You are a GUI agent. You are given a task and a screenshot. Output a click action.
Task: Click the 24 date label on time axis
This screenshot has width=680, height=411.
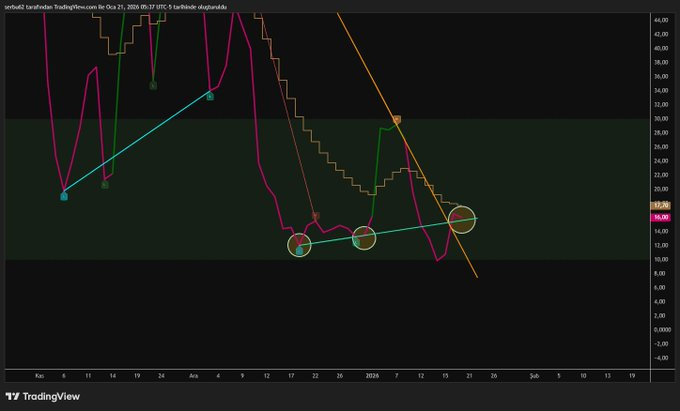pyautogui.click(x=161, y=376)
